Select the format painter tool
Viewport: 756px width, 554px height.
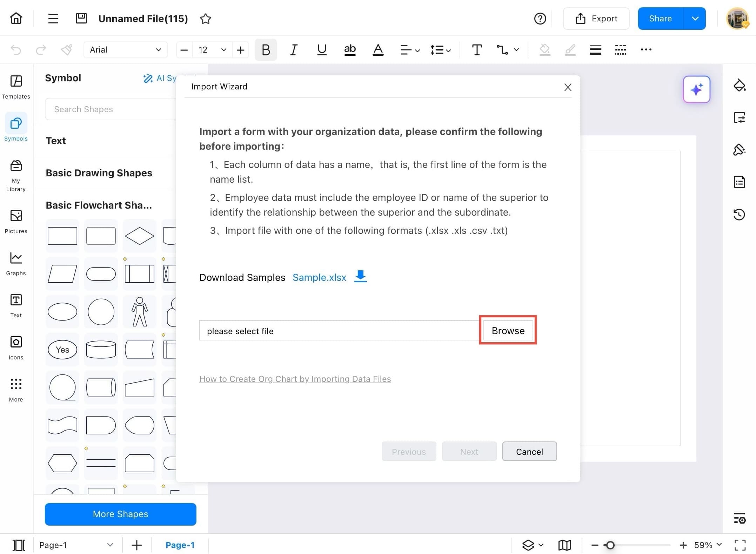pos(66,49)
